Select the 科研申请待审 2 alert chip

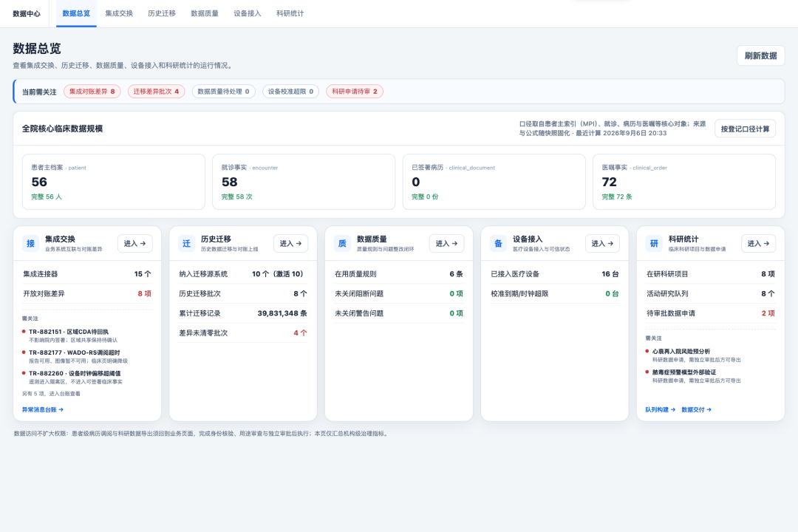[x=355, y=92]
